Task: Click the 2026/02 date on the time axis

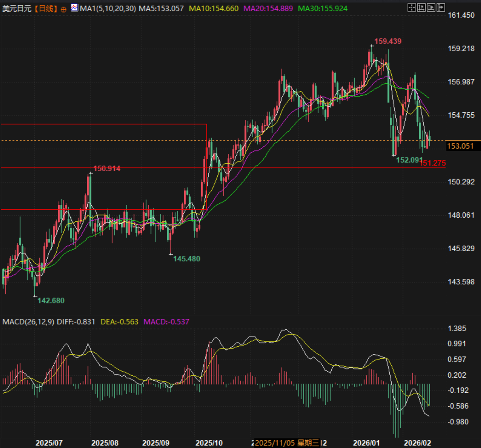Action: coord(418,443)
